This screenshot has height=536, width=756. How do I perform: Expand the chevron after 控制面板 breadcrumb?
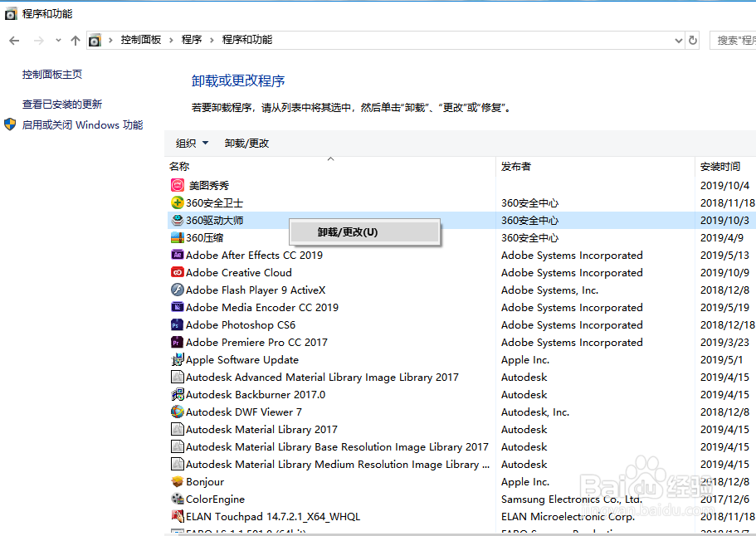[171, 40]
